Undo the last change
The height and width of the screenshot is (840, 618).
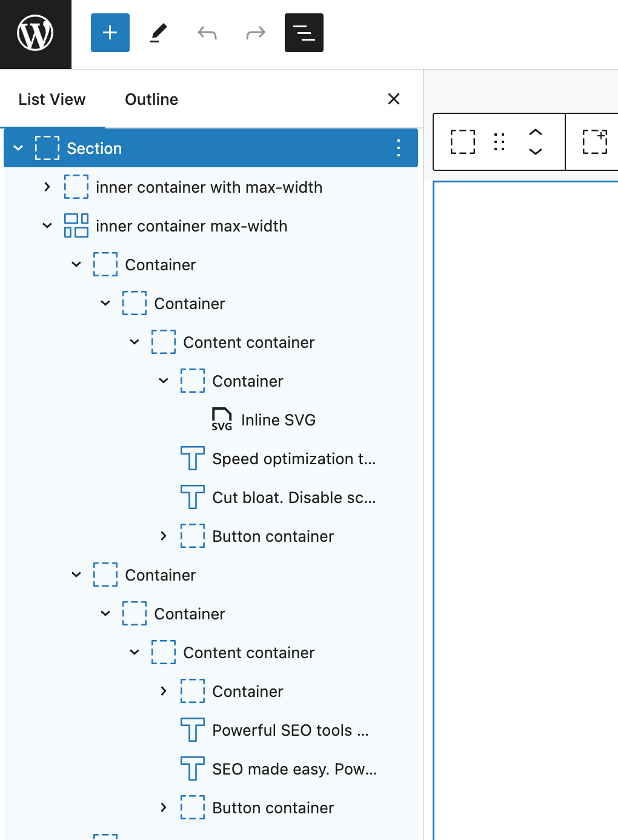[x=207, y=33]
